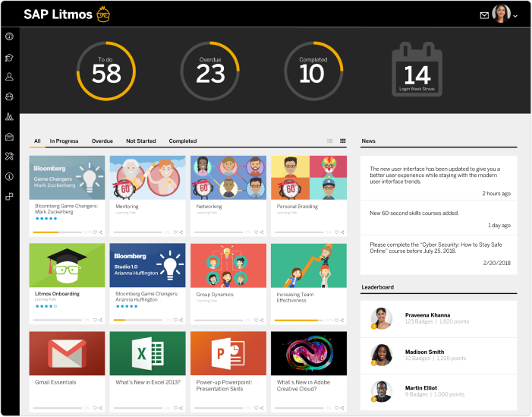This screenshot has width=532, height=417.
Task: Favorite the Personal Branding course with heart
Action: pos(336,232)
